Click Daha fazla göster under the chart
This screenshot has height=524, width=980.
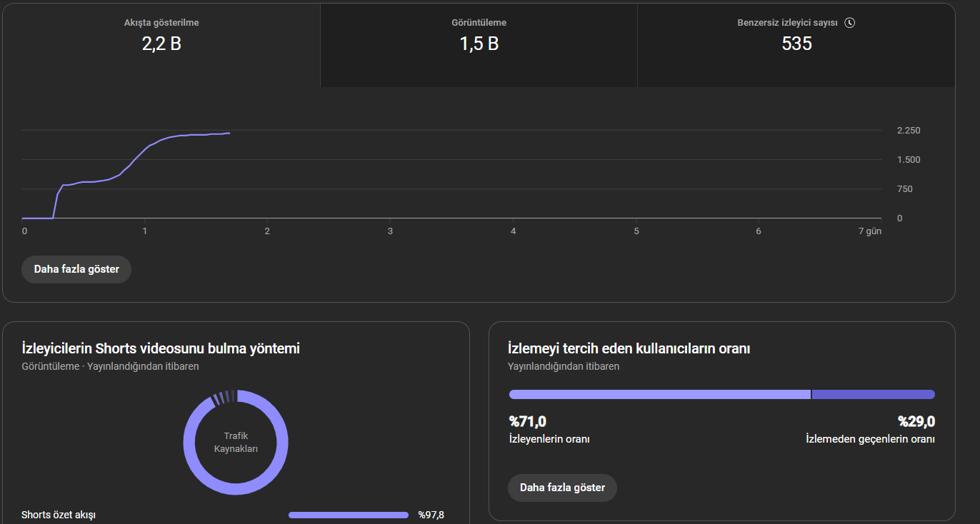(x=76, y=270)
